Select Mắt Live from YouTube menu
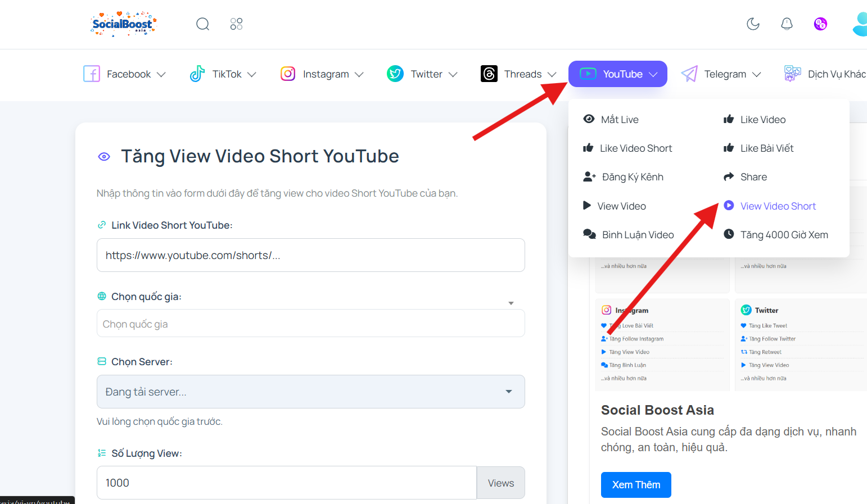Image resolution: width=867 pixels, height=504 pixels. click(611, 119)
